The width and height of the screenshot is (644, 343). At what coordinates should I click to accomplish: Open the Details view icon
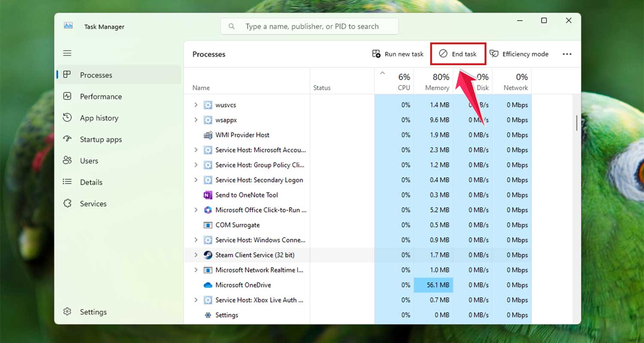pos(68,182)
